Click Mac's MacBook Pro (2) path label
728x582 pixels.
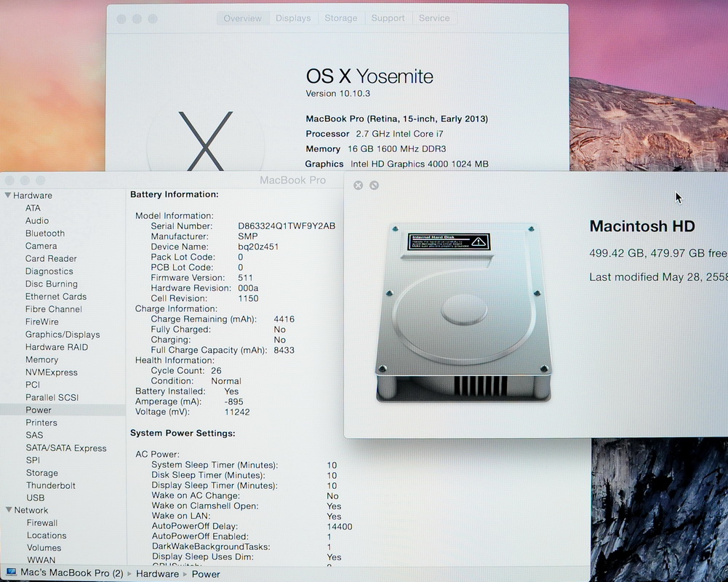[x=72, y=573]
